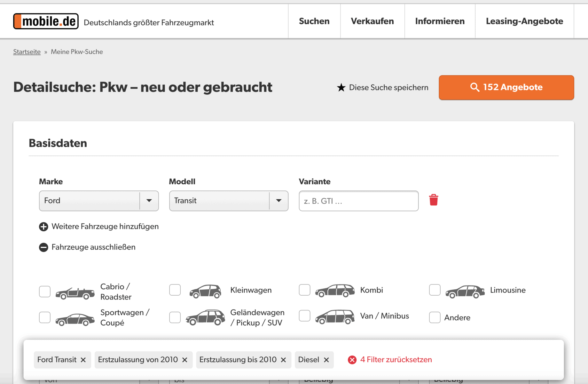588x384 pixels.
Task: Click the Startseite breadcrumb link
Action: coord(27,52)
